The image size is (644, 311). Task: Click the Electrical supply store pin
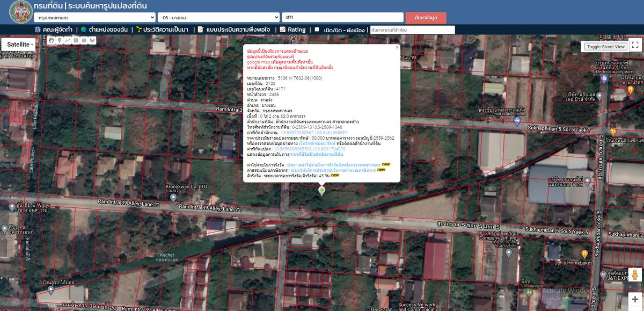604,78
